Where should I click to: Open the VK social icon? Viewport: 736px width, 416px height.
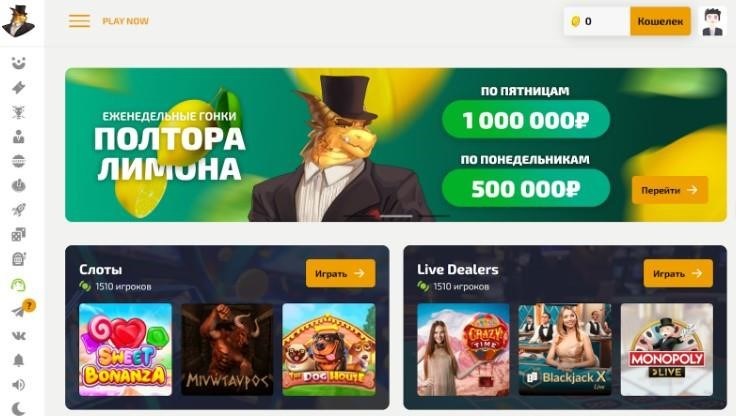click(x=18, y=336)
